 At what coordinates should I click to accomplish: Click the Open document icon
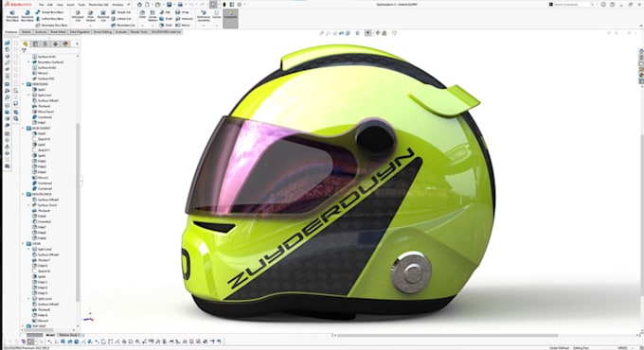(x=158, y=4)
